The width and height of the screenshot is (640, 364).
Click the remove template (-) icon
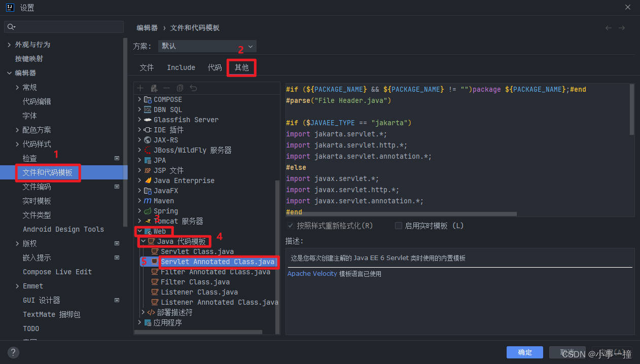[x=166, y=88]
